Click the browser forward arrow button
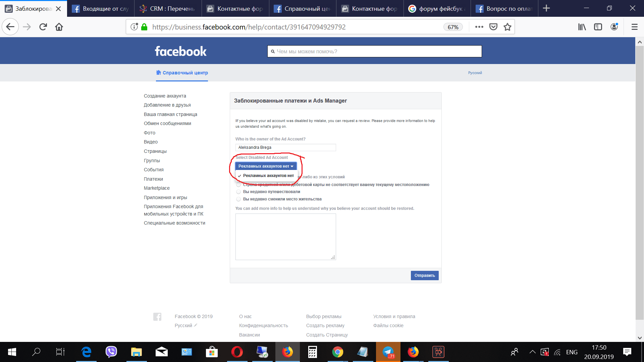The height and width of the screenshot is (362, 644). click(x=27, y=27)
